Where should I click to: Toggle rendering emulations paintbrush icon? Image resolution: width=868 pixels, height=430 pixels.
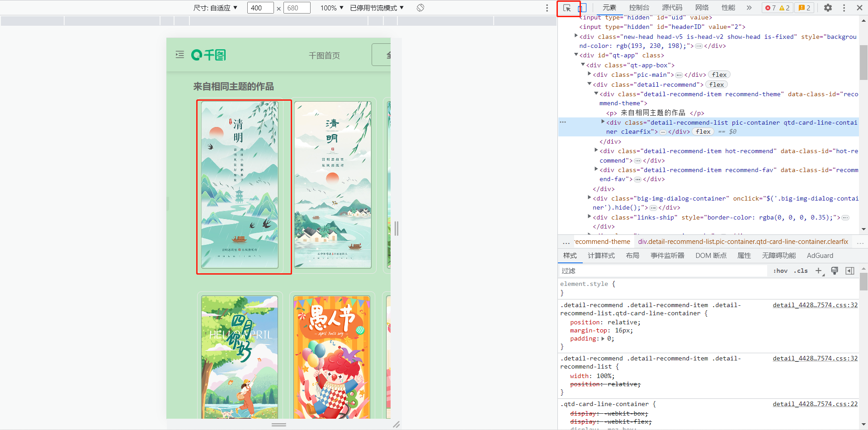(x=835, y=271)
